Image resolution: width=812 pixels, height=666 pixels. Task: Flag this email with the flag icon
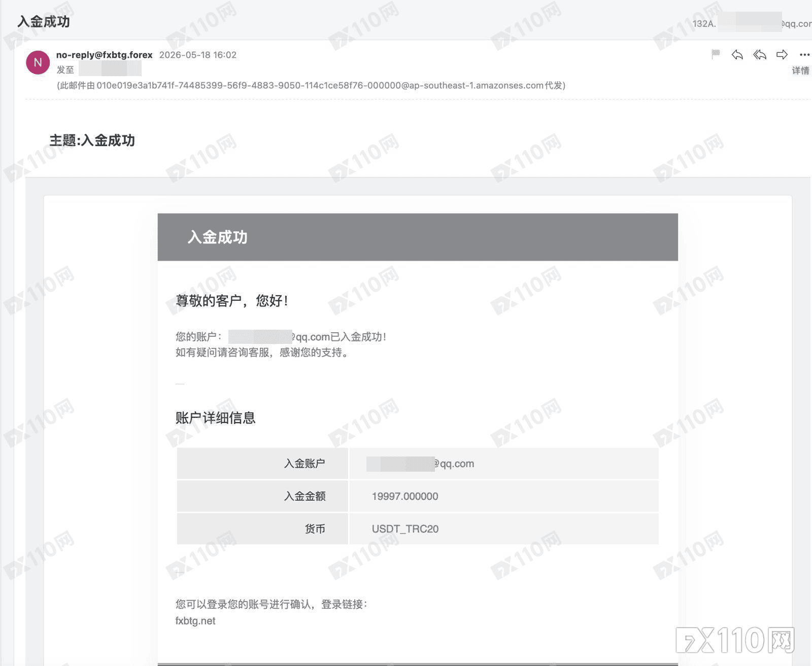716,54
